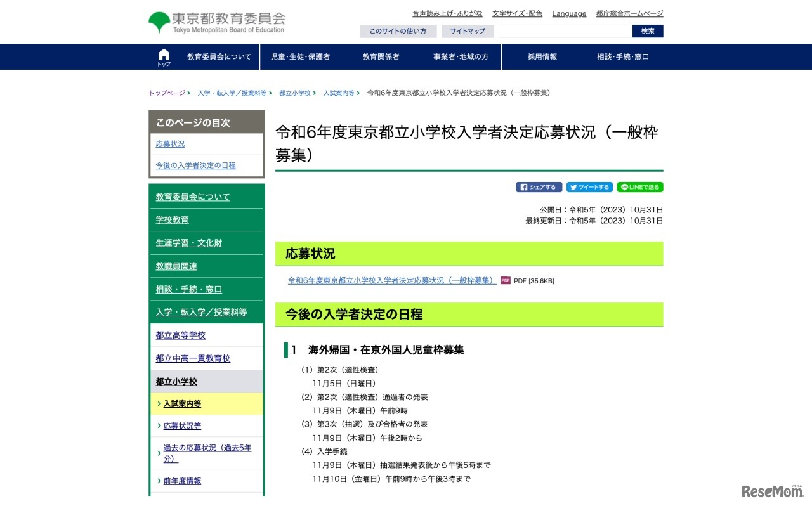
Task: Click the Tokyo Metropolitan Board of Education logo
Action: (217, 22)
